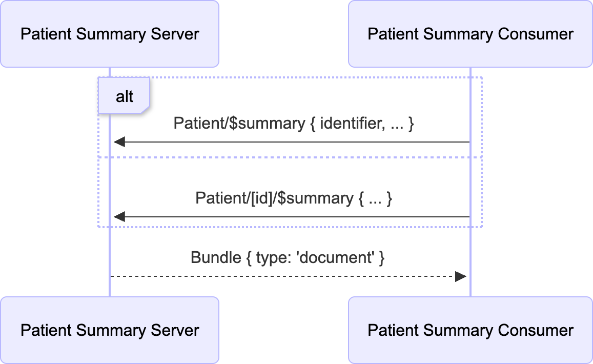Image resolution: width=593 pixels, height=364 pixels.
Task: Click the top Patient Summary Server box
Action: [110, 34]
